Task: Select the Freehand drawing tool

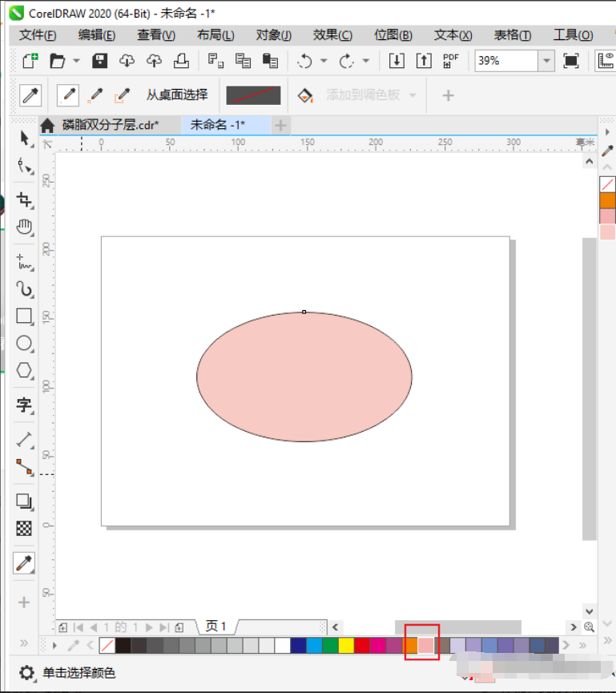Action: tap(25, 262)
